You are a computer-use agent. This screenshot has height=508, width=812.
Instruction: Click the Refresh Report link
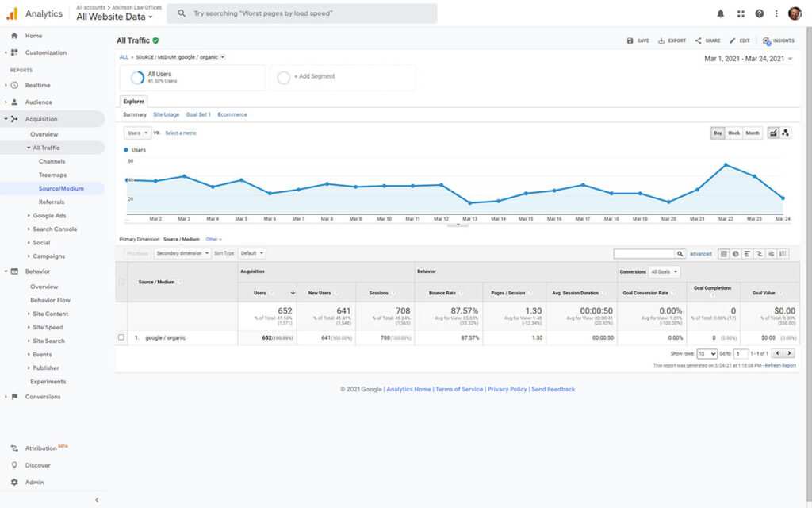(780, 365)
